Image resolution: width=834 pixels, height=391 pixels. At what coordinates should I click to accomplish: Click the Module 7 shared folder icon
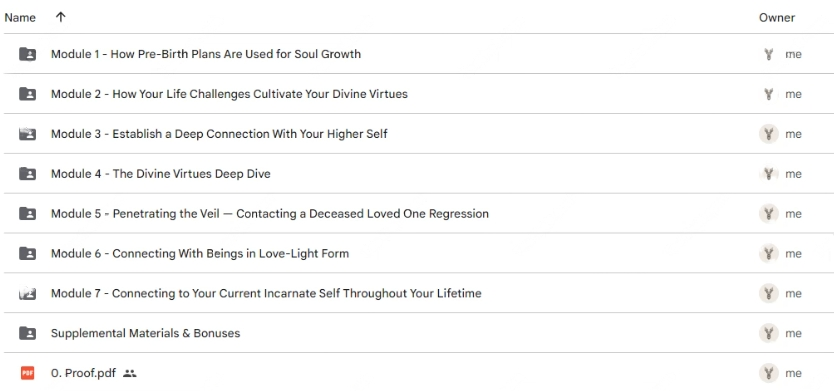(x=27, y=294)
